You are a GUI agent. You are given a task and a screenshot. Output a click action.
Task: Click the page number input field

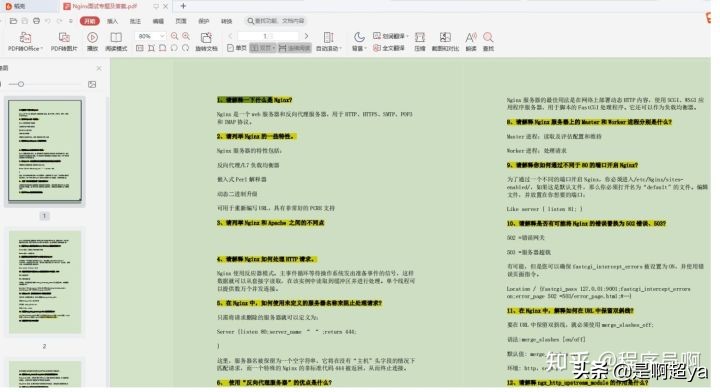pyautogui.click(x=268, y=36)
